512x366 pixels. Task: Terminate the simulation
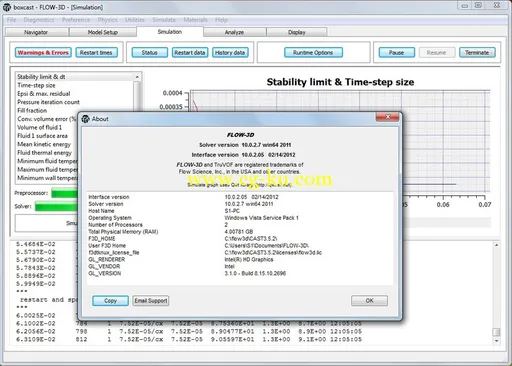tap(477, 53)
